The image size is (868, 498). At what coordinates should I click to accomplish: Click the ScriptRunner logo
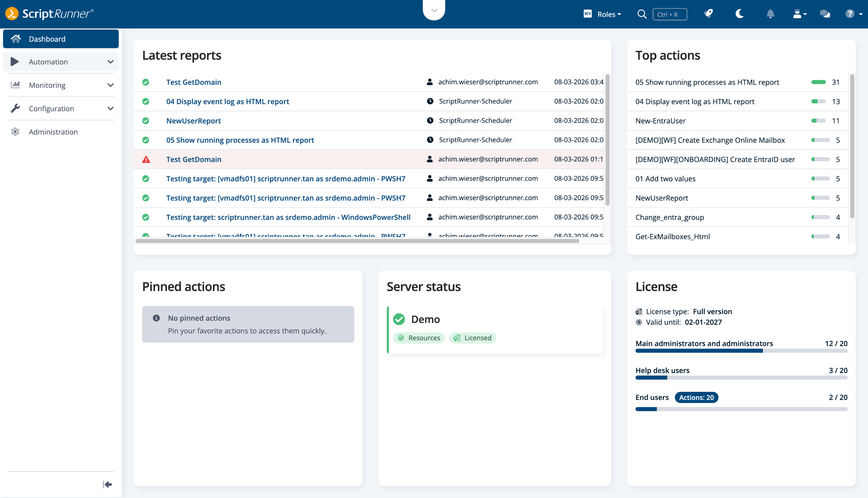coord(49,14)
